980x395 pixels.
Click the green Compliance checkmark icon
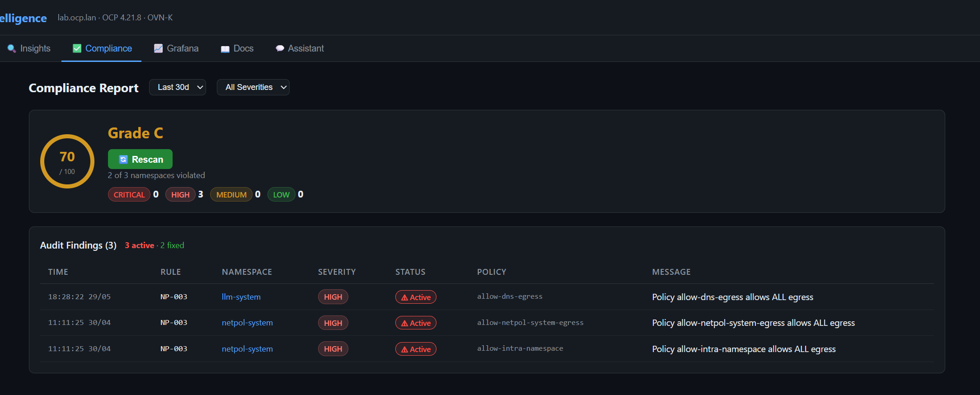[x=77, y=48]
